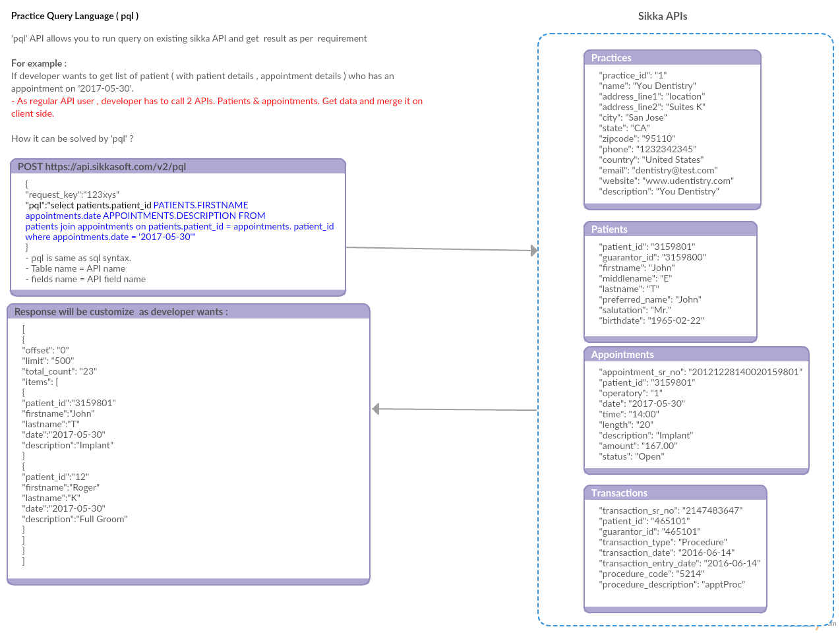Click the POST https://api.sikkasoft.com/v2/pql header

point(178,166)
